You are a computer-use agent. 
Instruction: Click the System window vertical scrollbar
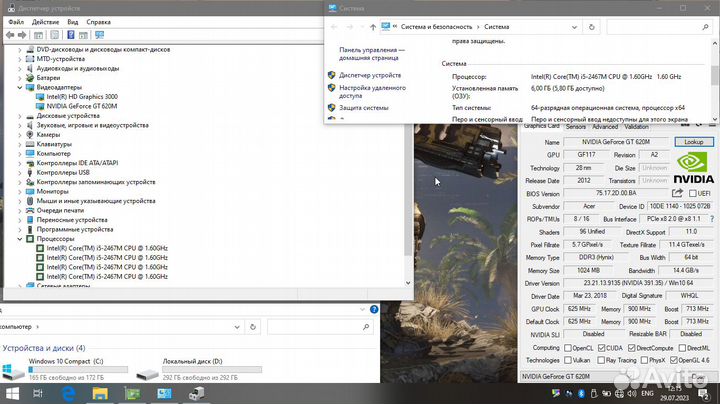pos(714,80)
